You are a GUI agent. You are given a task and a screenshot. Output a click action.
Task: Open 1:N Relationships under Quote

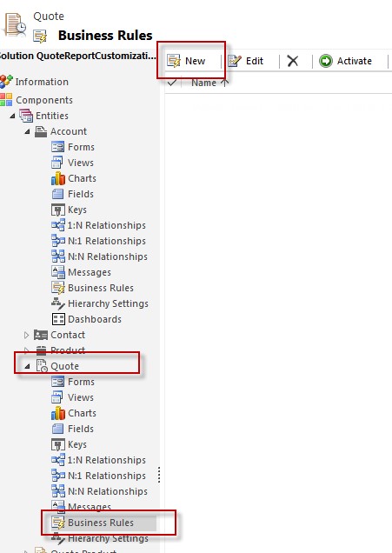pos(99,460)
